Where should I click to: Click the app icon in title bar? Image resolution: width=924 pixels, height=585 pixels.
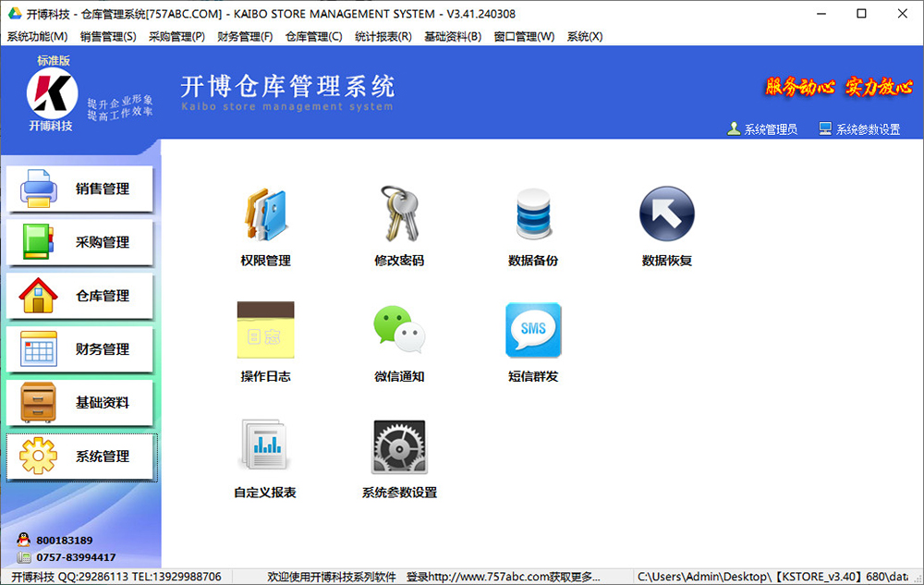click(14, 13)
